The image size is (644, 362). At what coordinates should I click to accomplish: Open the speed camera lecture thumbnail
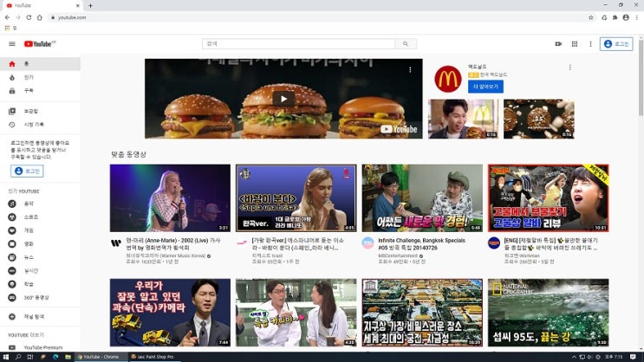[170, 313]
